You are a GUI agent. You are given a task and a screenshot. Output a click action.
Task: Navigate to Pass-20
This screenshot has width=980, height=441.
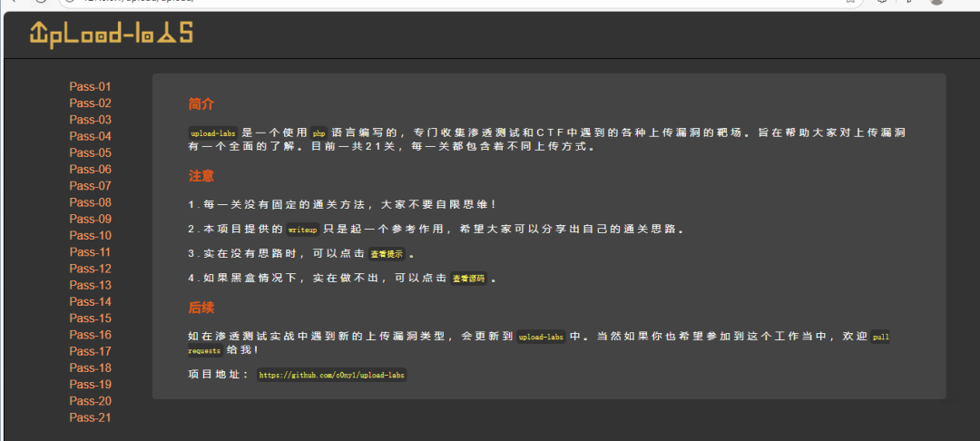coord(90,401)
